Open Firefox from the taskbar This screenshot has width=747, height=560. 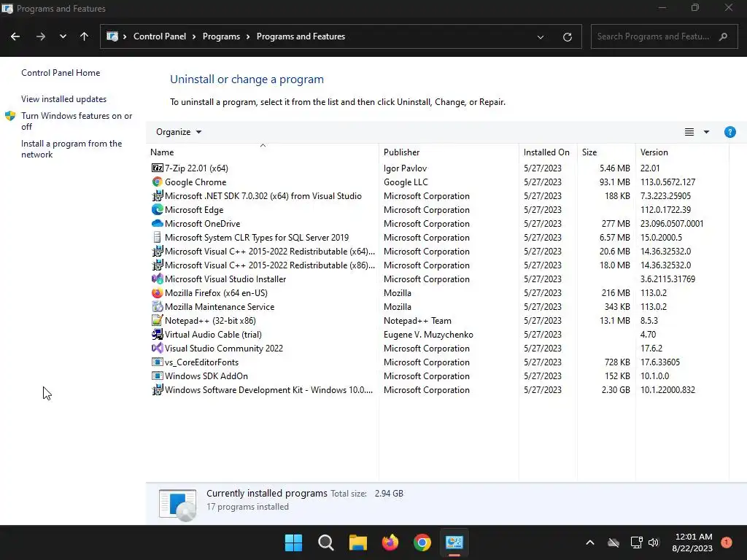[x=390, y=542]
